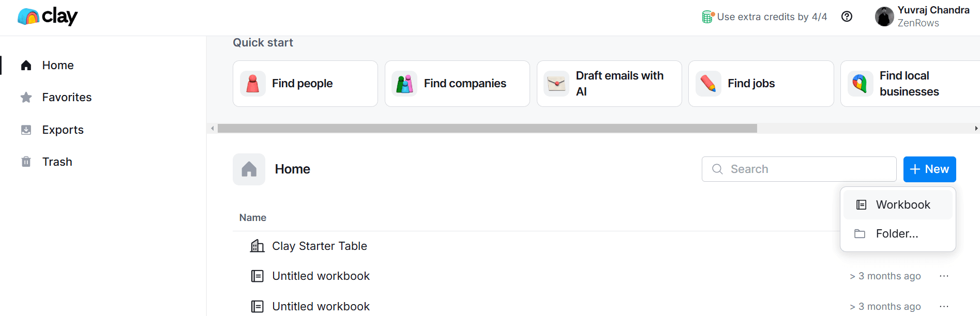The image size is (980, 316).
Task: Click the blue New button
Action: pyautogui.click(x=929, y=169)
